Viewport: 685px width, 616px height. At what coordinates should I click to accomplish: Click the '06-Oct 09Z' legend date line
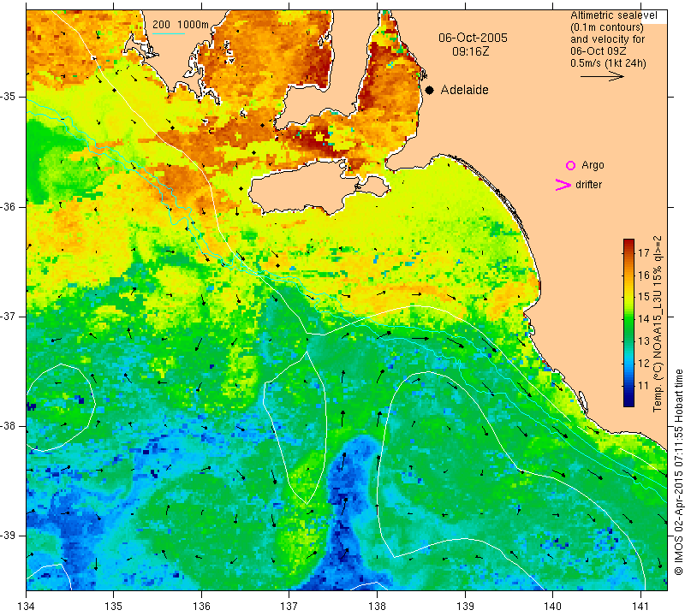[x=598, y=51]
